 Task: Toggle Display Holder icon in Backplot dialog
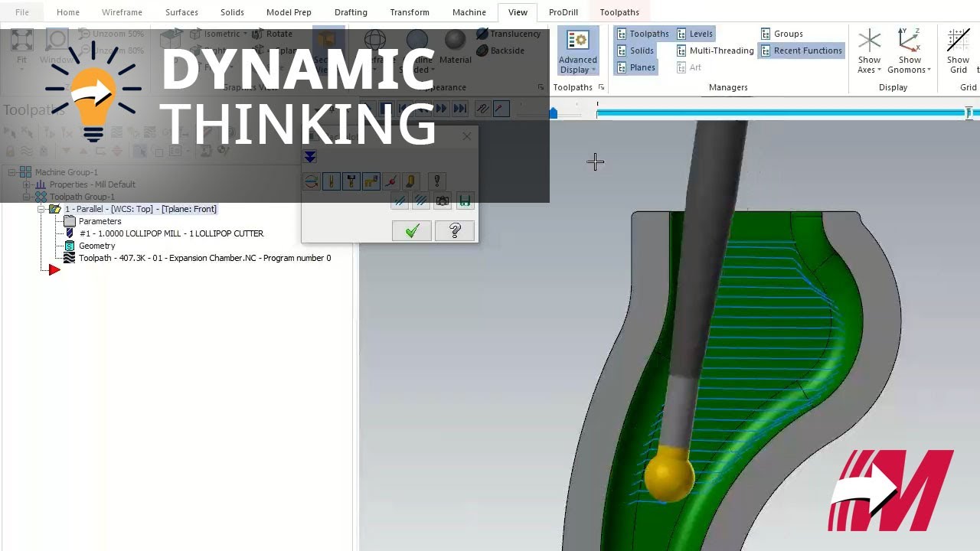(351, 181)
